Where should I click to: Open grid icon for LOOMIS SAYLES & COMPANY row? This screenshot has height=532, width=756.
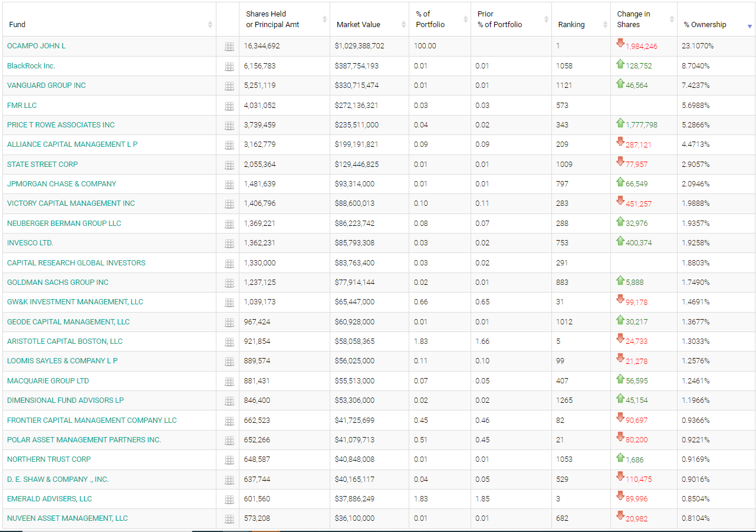pyautogui.click(x=229, y=362)
